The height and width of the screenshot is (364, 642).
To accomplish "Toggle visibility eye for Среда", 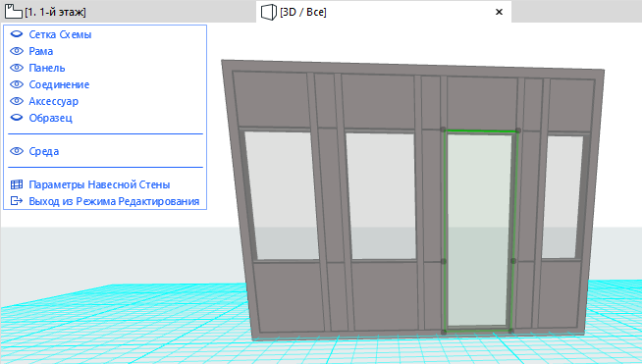I will click(17, 151).
